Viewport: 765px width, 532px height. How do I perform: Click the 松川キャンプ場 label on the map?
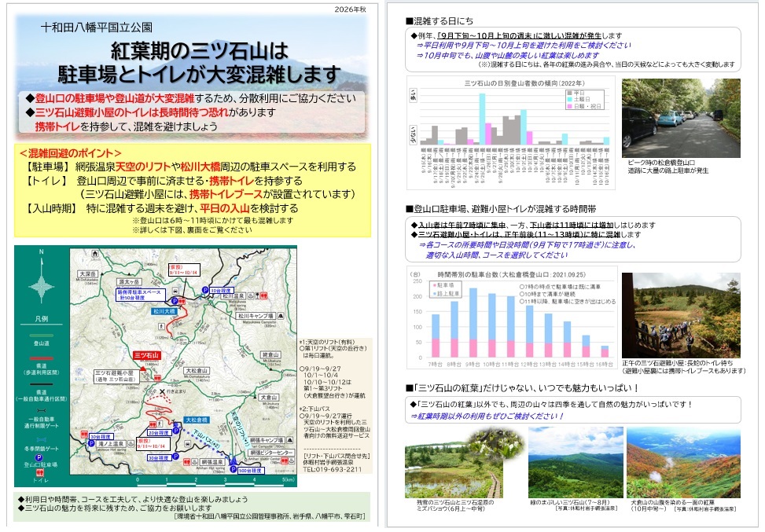click(256, 316)
